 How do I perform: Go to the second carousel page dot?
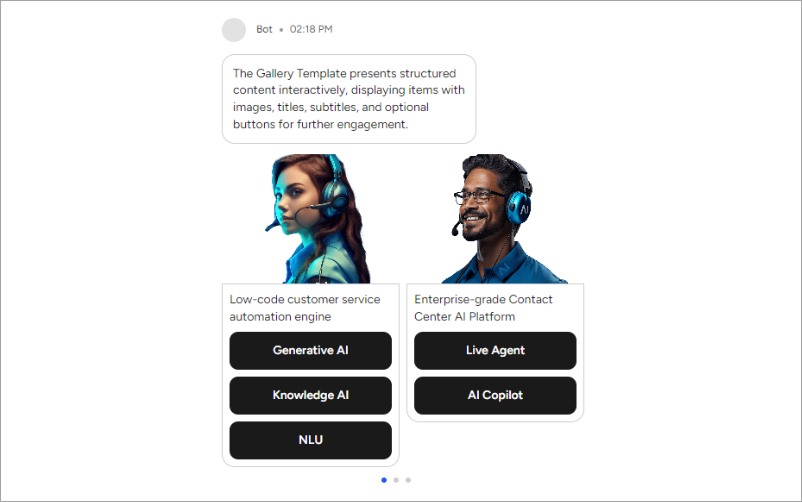coord(396,480)
